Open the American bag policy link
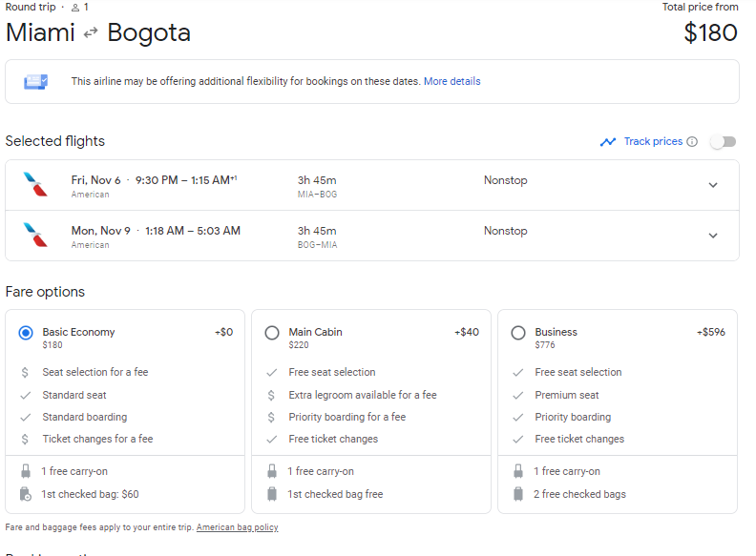Viewport: 756px width, 556px height. click(237, 527)
